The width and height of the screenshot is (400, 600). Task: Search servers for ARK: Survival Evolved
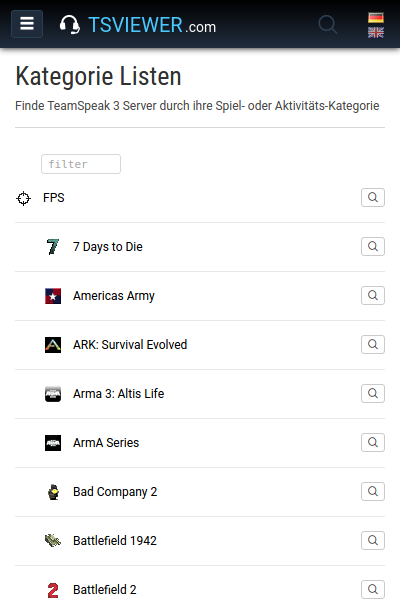pos(373,344)
